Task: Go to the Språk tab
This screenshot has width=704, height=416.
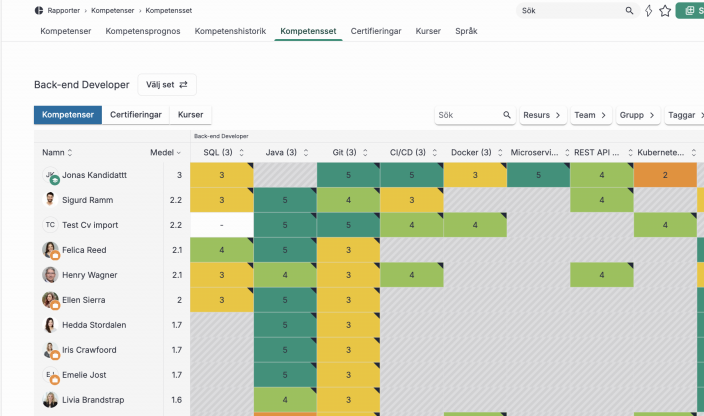Action: pyautogui.click(x=466, y=31)
